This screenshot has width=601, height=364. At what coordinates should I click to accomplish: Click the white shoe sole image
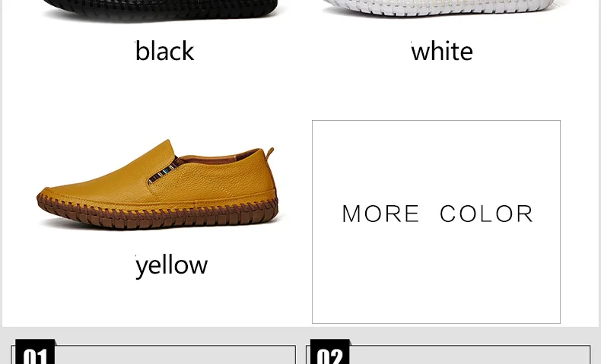[439, 8]
